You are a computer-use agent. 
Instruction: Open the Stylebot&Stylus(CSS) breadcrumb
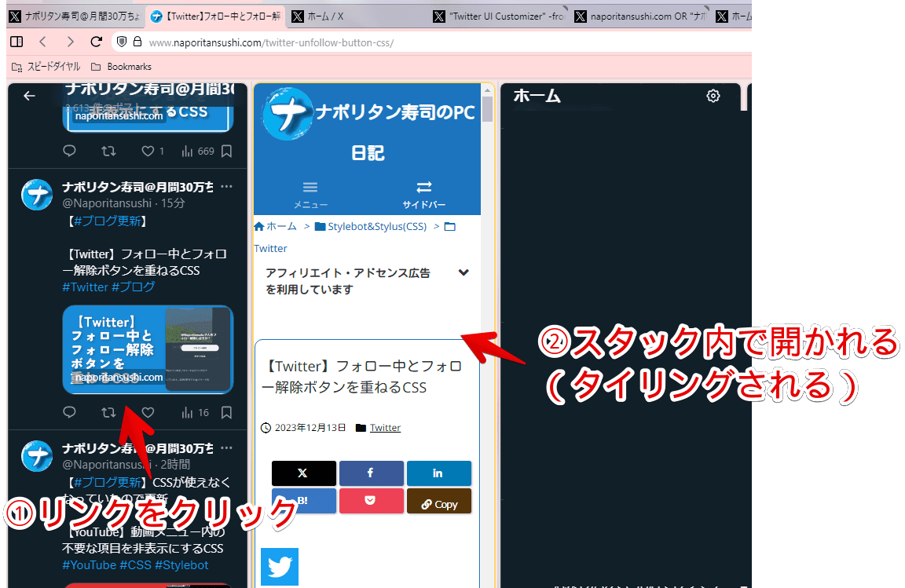tap(371, 226)
